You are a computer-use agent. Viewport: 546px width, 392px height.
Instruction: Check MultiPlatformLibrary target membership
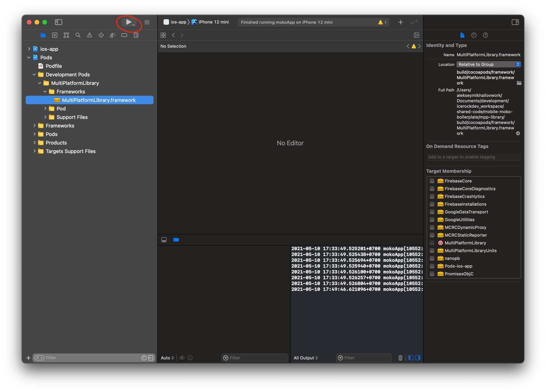tap(432, 243)
